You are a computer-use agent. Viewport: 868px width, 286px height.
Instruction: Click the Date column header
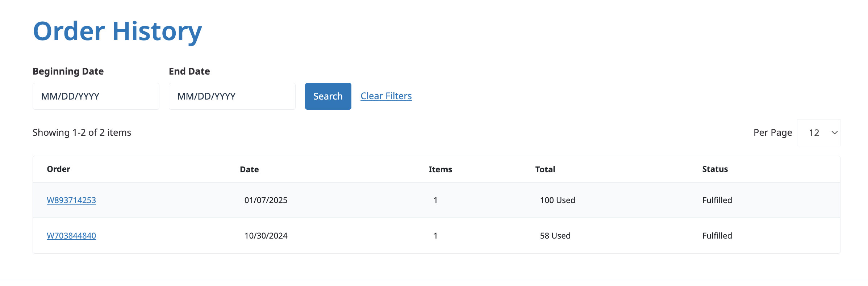click(249, 169)
